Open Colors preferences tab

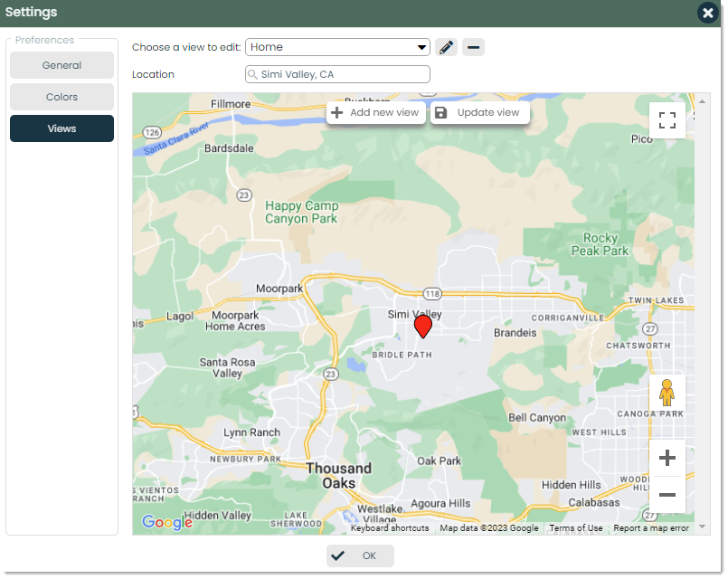click(61, 97)
